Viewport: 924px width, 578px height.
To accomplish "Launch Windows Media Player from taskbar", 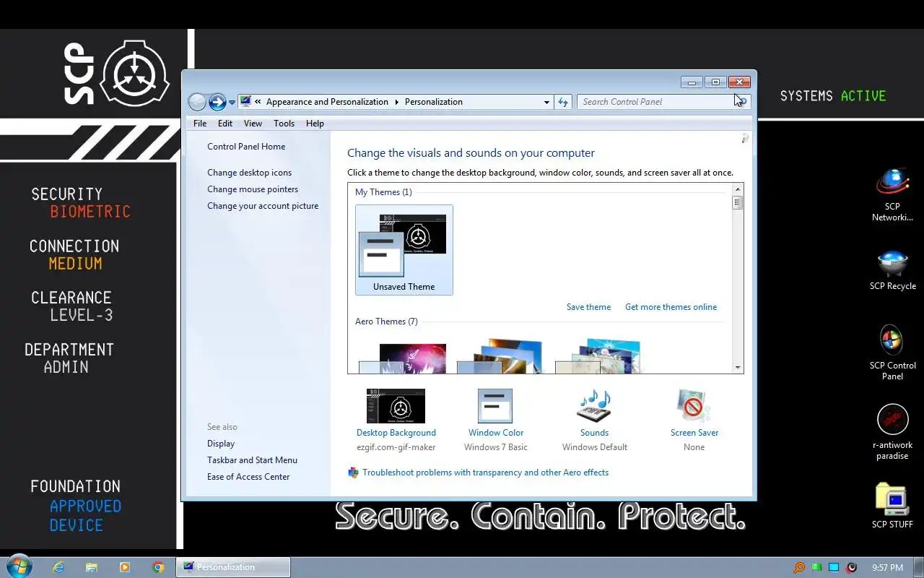I will coord(125,567).
